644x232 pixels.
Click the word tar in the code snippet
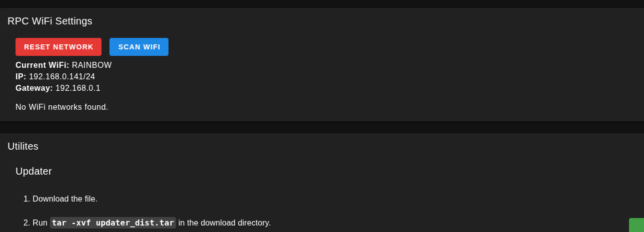click(x=59, y=223)
